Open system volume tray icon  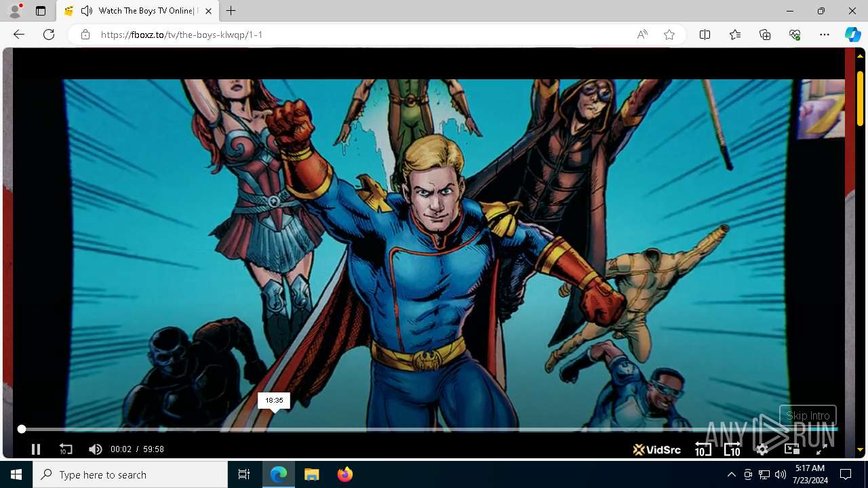coord(781,474)
